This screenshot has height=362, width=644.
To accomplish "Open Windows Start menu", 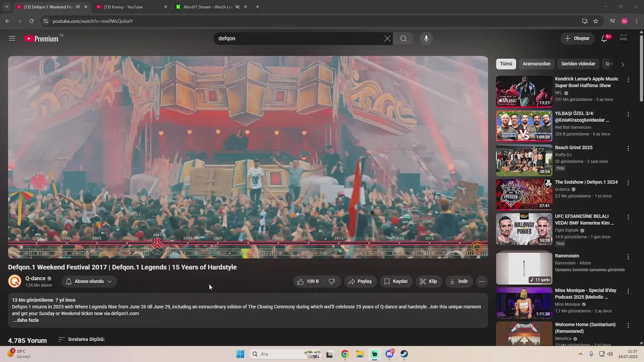I will click(240, 354).
